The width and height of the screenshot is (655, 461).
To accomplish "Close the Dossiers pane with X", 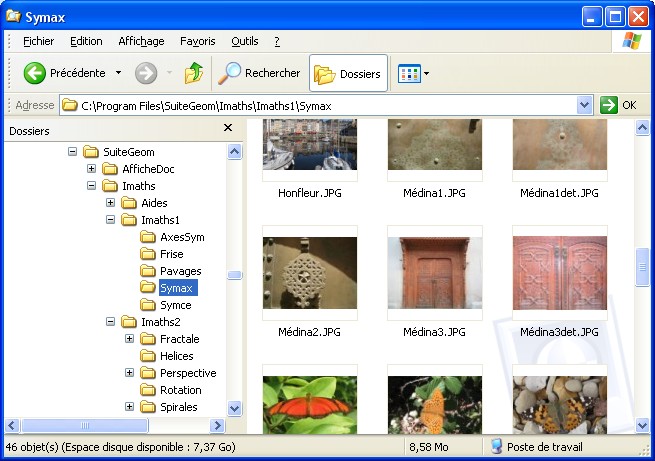I will [x=228, y=129].
